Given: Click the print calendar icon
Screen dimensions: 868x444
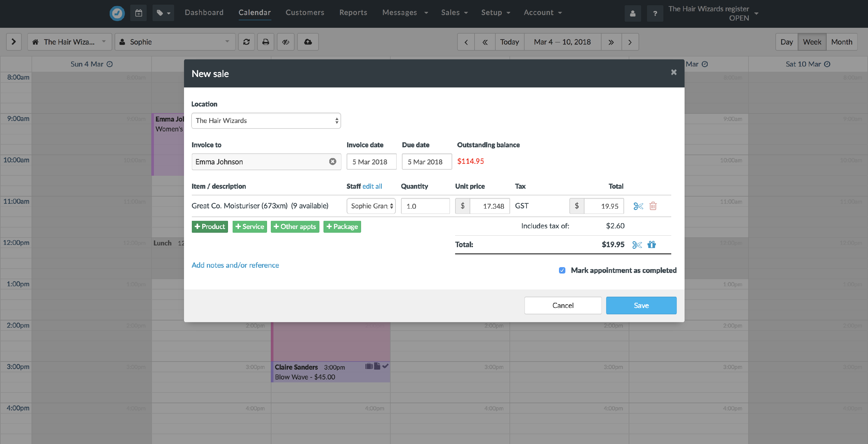Looking at the screenshot, I should 266,42.
